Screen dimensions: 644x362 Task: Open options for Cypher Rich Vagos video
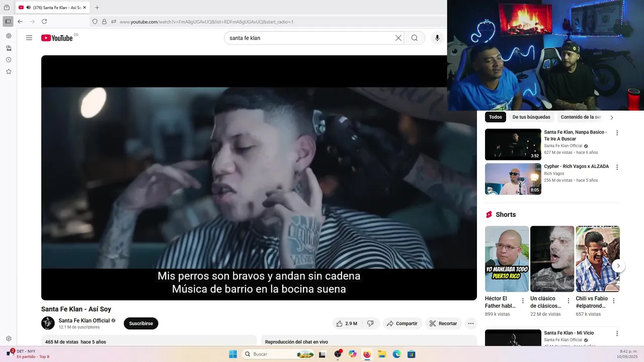pos(617,167)
